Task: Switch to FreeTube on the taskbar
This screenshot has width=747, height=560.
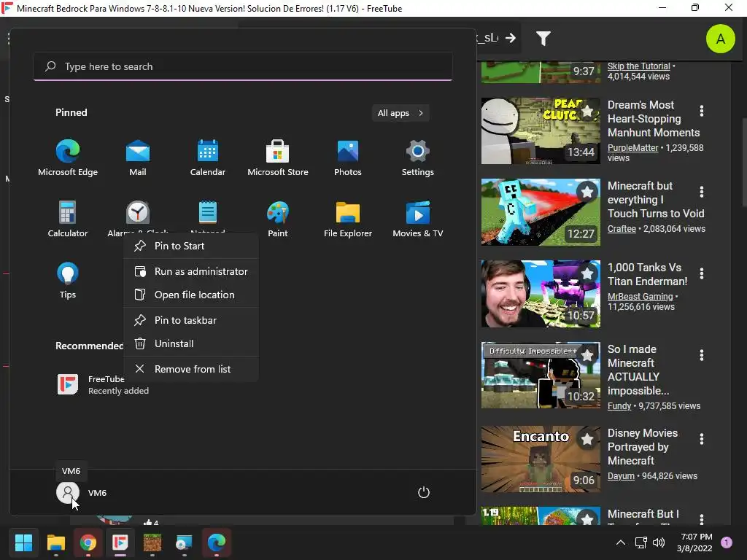Action: [x=120, y=542]
